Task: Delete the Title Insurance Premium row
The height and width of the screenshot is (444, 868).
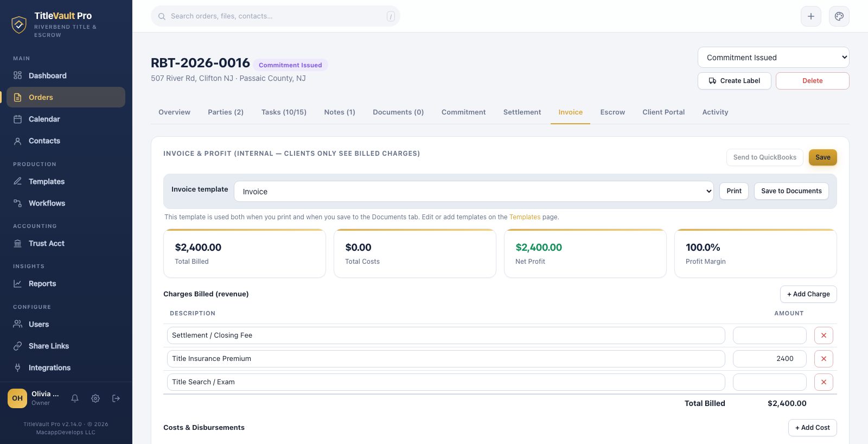Action: tap(824, 359)
